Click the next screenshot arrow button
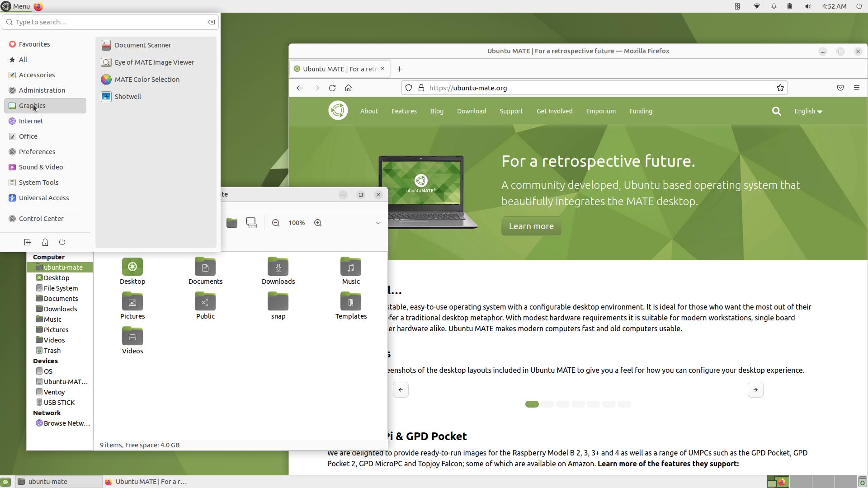Image resolution: width=868 pixels, height=488 pixels. point(755,389)
